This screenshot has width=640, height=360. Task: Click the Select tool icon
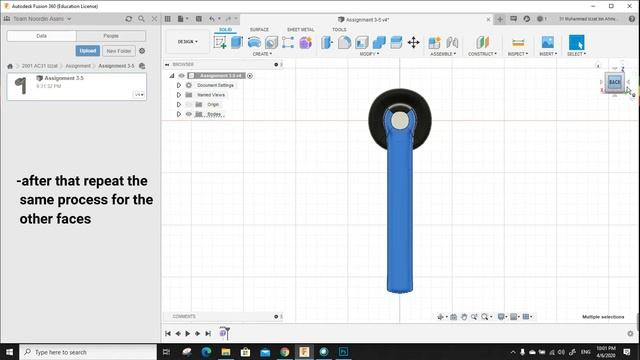(576, 42)
